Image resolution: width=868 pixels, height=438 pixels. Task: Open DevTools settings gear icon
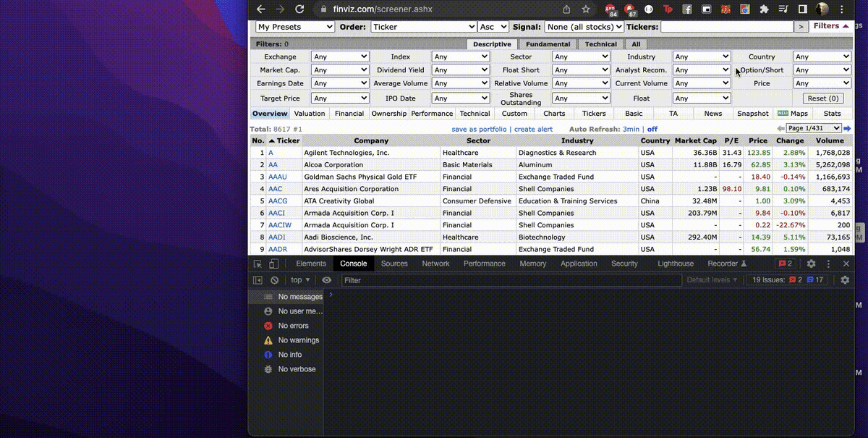(x=811, y=264)
